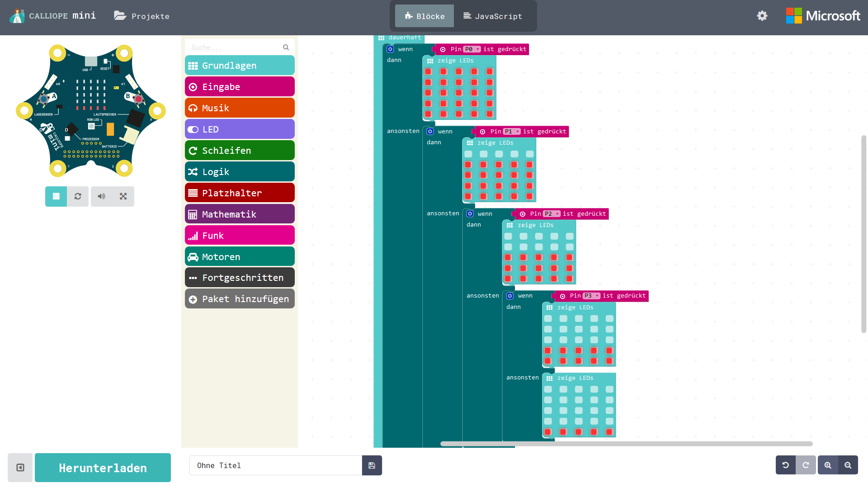Toggle bottom-right LED in P2 zeige LEDs block
868x483 pixels.
tap(570, 279)
